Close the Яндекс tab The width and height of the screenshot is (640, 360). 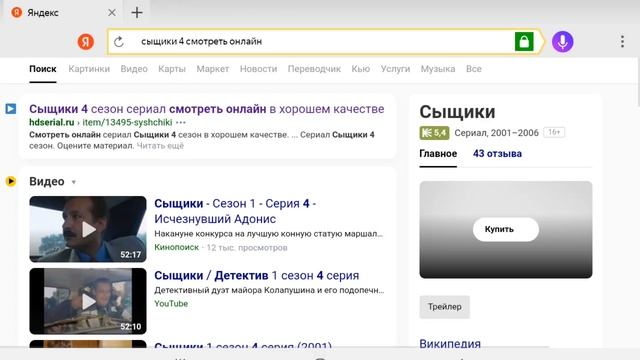tap(111, 13)
